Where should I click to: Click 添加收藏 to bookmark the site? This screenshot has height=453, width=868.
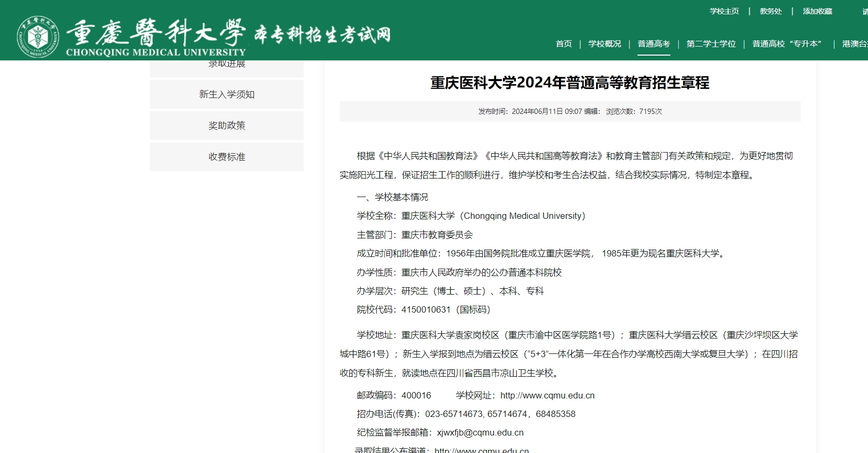(818, 11)
